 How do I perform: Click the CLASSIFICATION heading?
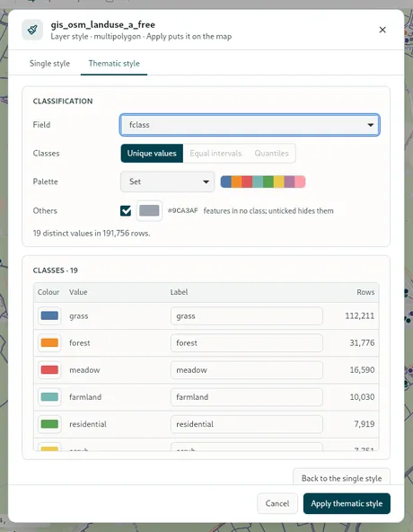[x=63, y=102]
